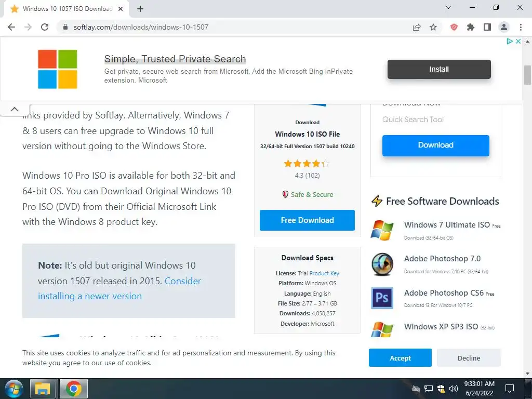This screenshot has width=532, height=399.
Task: Click the lightning bolt icon beside Free Software Downloads
Action: coord(377,201)
